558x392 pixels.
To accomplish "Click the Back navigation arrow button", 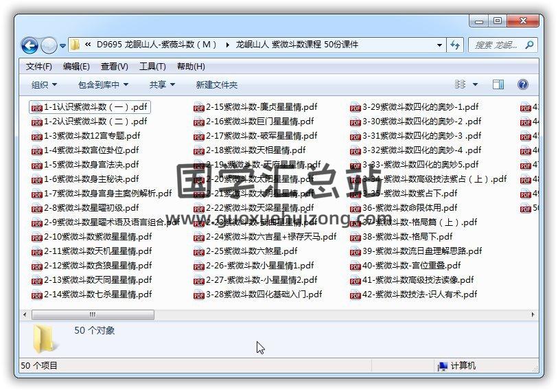I will pos(30,45).
